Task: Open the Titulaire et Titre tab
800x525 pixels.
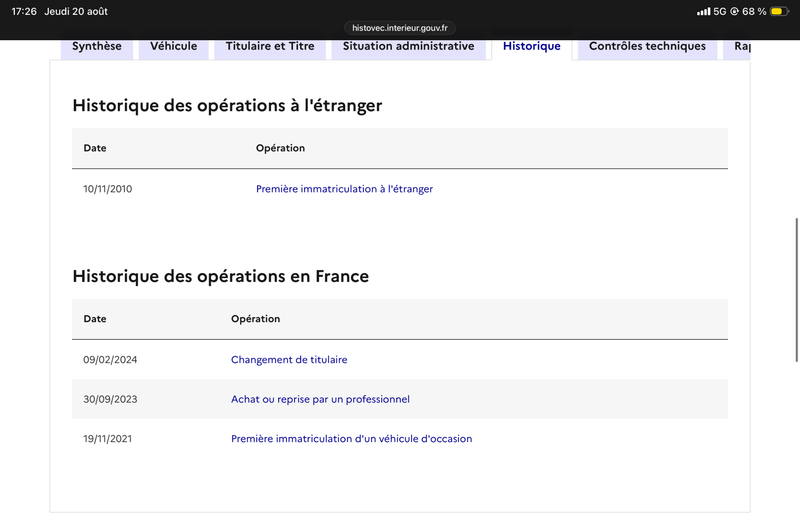Action: point(270,47)
